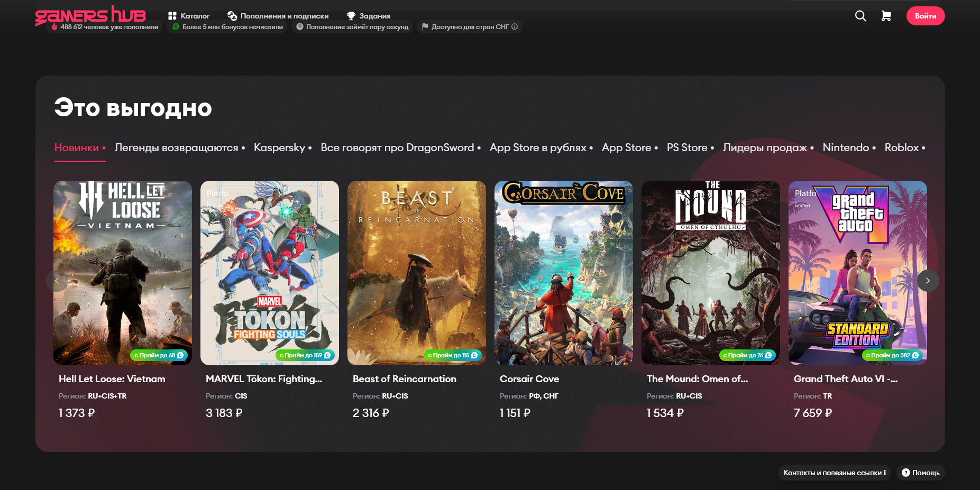Click the '2 316 ₽' price
This screenshot has width=980, height=490.
click(371, 413)
